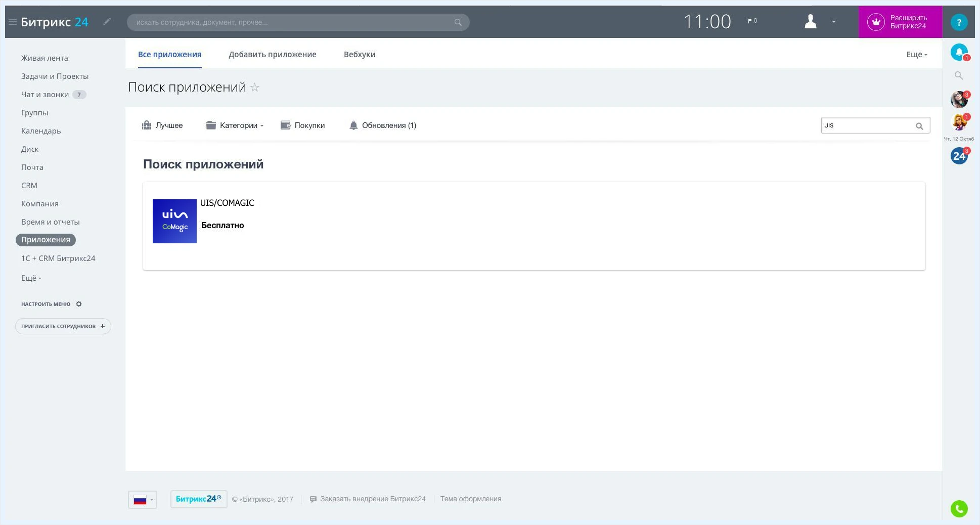Open Группы in the left menu
The height and width of the screenshot is (525, 980).
coord(34,113)
